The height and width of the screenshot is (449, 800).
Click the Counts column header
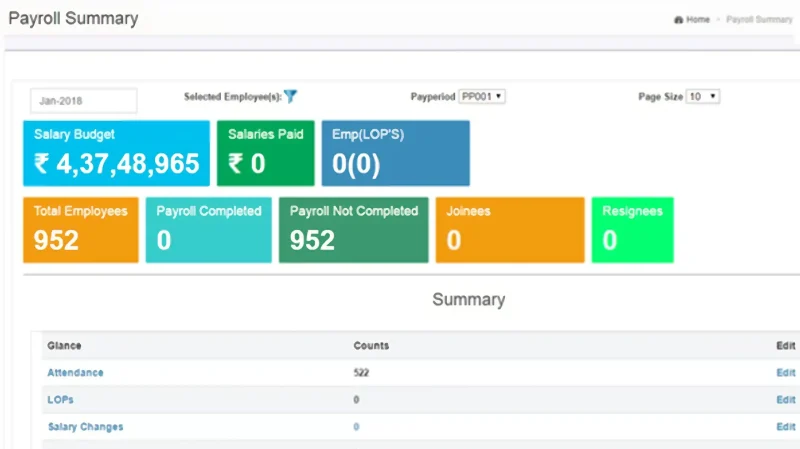pyautogui.click(x=371, y=345)
